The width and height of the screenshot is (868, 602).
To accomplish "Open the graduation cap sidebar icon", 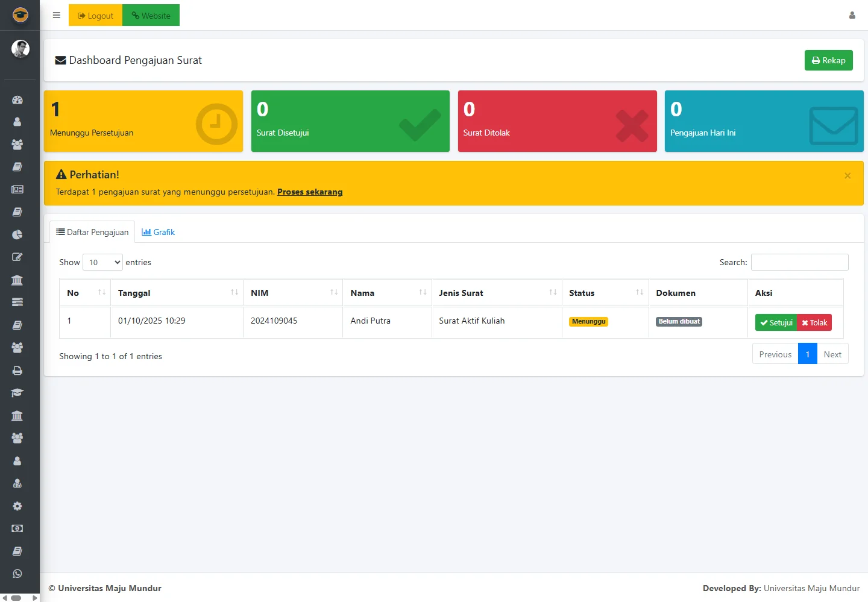I will [17, 393].
